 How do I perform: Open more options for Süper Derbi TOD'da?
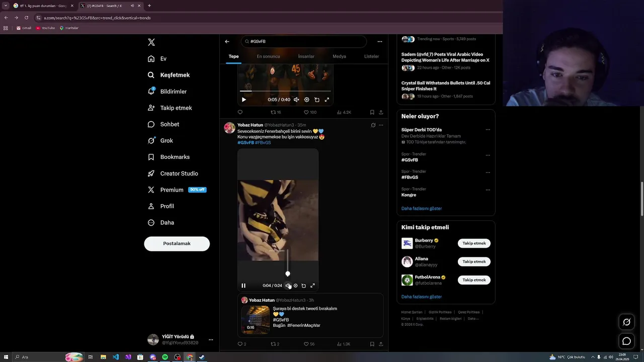[x=488, y=130]
